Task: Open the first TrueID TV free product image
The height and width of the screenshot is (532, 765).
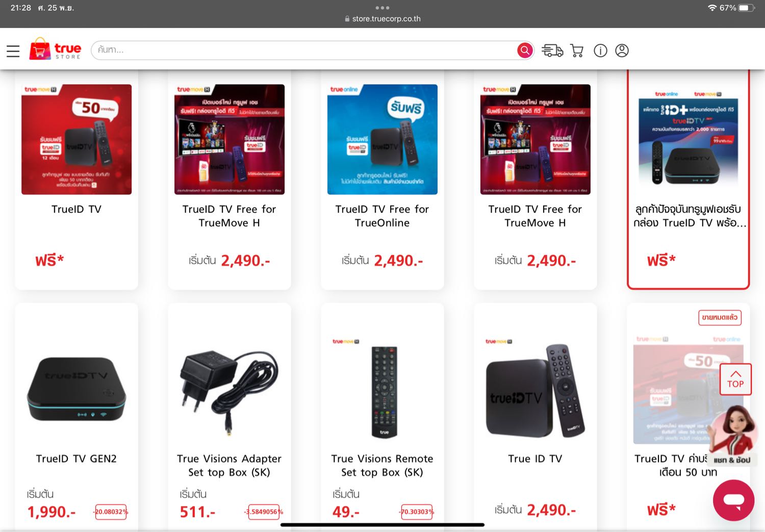Action: tap(76, 139)
